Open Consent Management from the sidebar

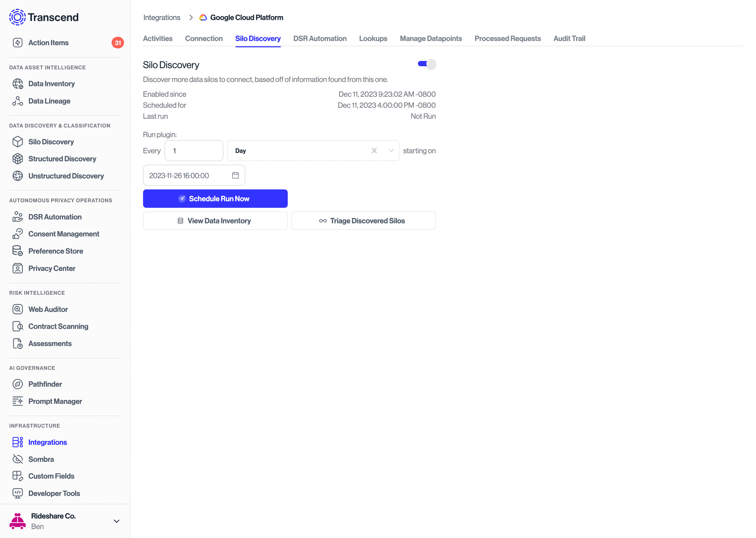64,234
